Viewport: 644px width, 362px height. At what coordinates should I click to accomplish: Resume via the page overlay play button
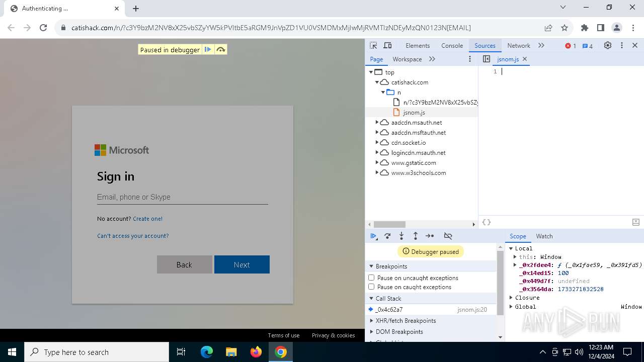[208, 49]
